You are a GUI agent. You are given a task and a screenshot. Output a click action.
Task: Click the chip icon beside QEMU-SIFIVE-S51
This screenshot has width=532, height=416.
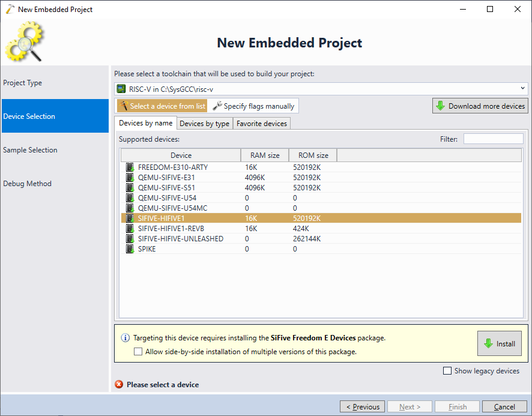(x=130, y=187)
